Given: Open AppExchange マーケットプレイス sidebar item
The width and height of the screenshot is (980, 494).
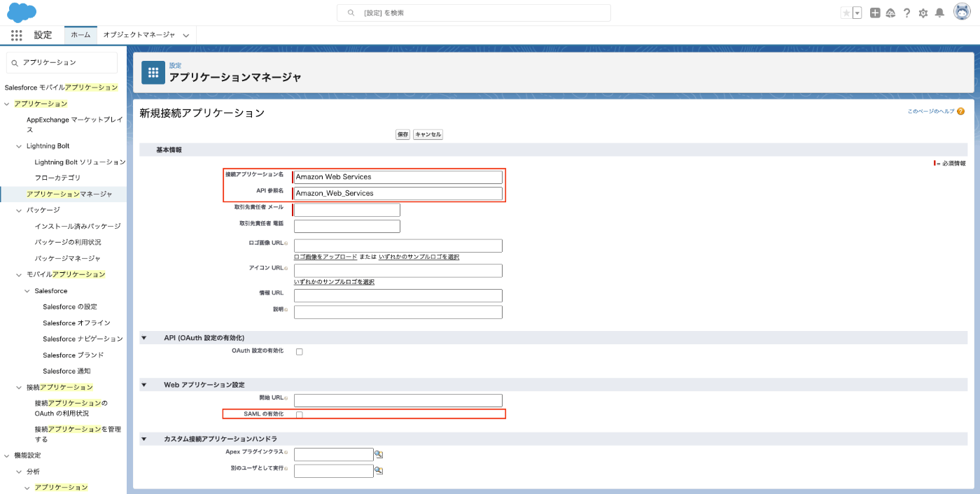Looking at the screenshot, I should [74, 125].
